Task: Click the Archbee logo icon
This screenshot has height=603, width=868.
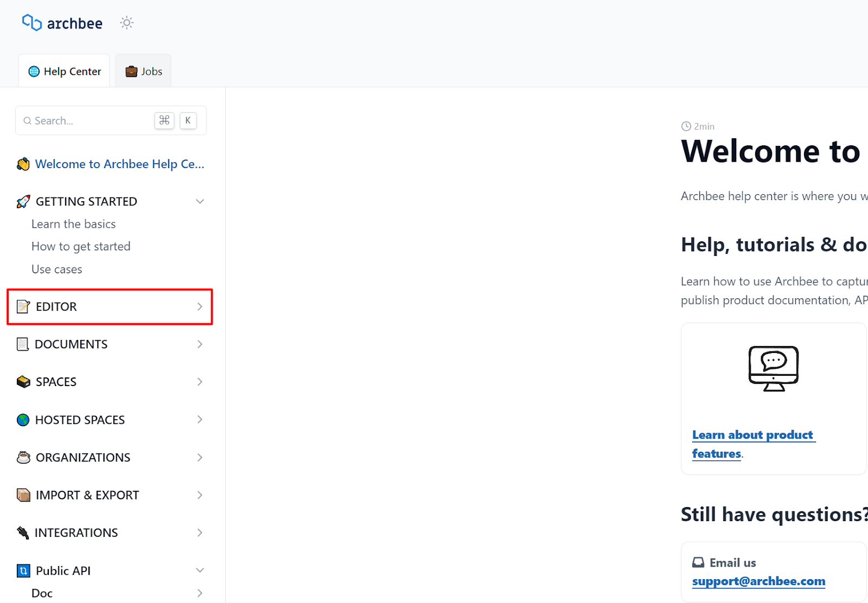Action: 31,22
